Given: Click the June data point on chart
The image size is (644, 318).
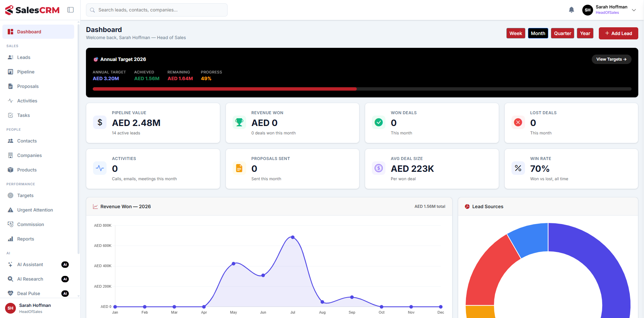Looking at the screenshot, I should point(263,276).
